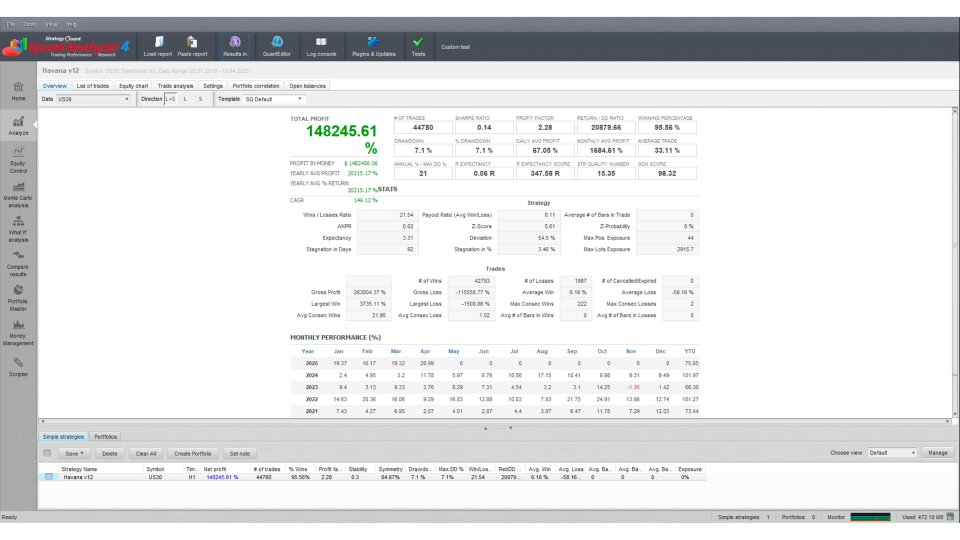Select L+S direction toggle
960x540 pixels.
click(170, 99)
